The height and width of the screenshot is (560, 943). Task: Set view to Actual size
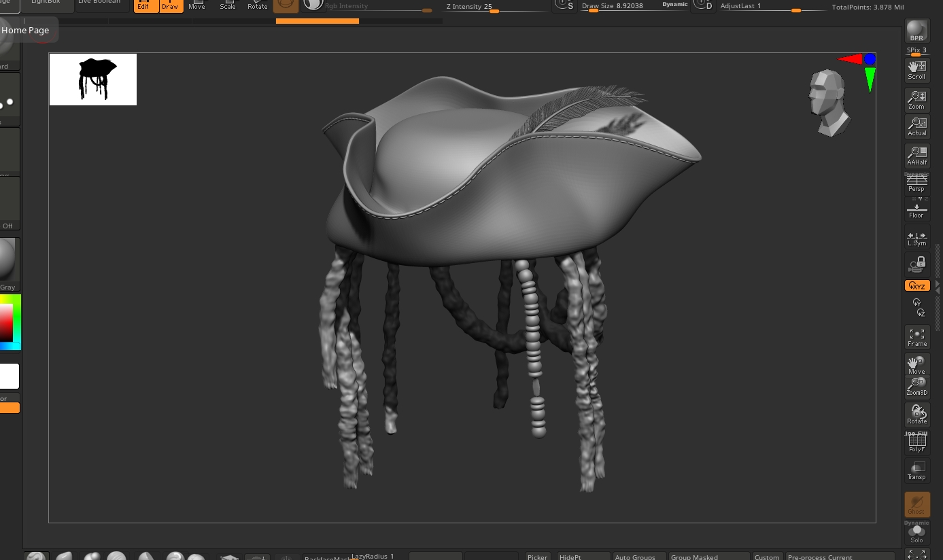pos(916,126)
